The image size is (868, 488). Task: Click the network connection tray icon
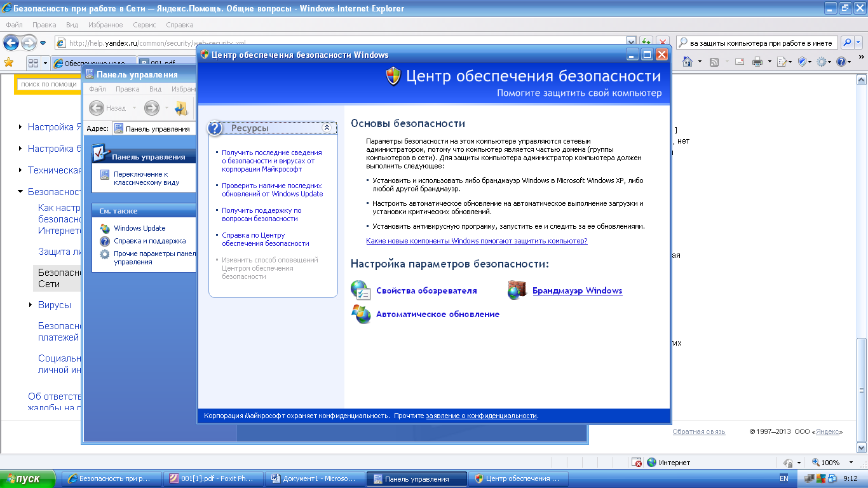coord(809,479)
